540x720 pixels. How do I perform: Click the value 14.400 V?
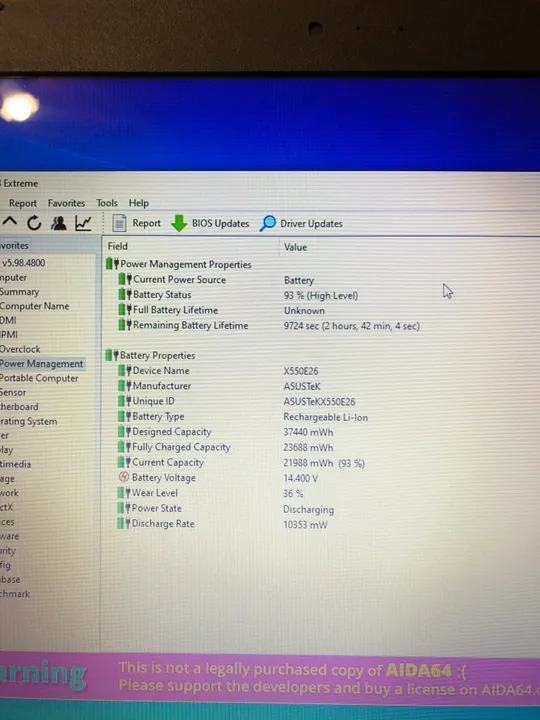click(300, 478)
